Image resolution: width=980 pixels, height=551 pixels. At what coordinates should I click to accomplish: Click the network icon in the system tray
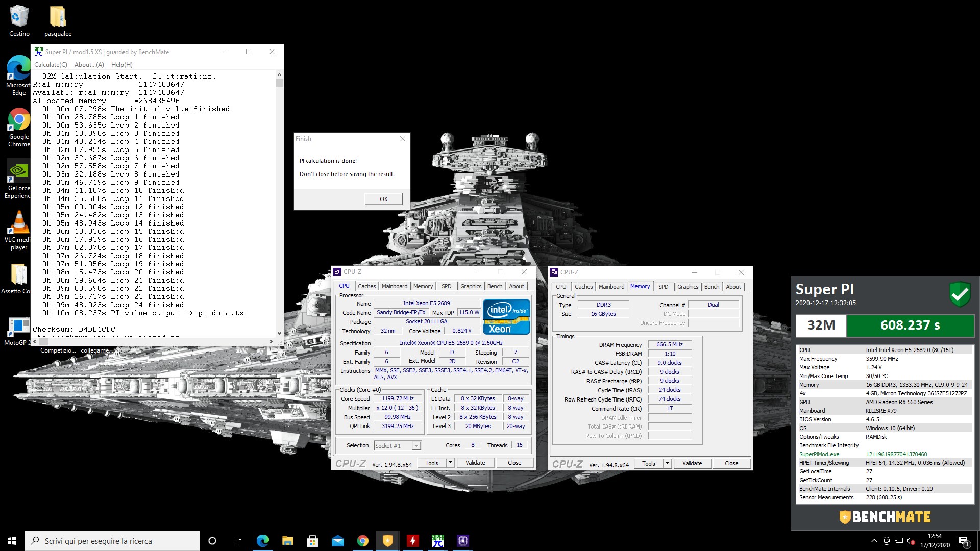click(x=898, y=541)
